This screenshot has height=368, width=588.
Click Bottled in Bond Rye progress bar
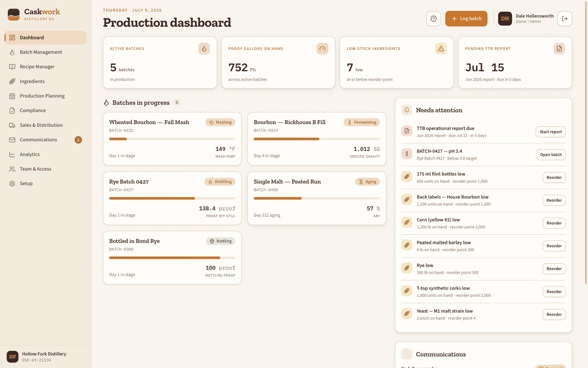172,258
